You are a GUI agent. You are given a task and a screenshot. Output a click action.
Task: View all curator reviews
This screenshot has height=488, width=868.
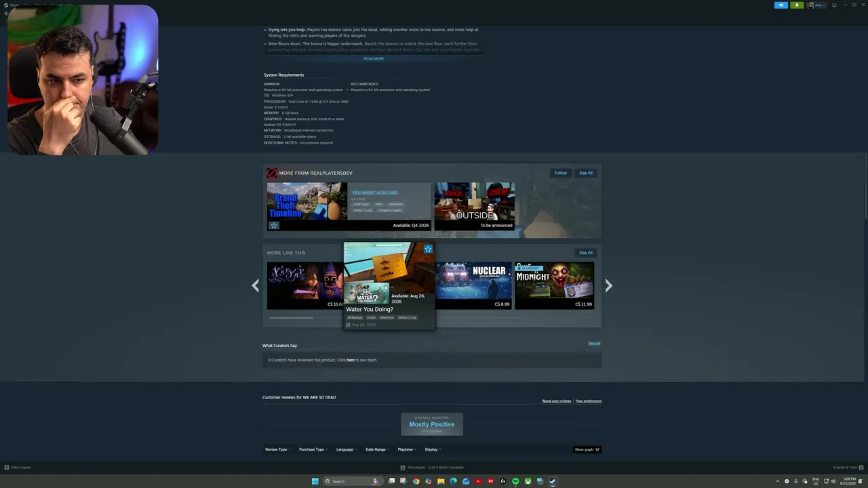(x=594, y=344)
